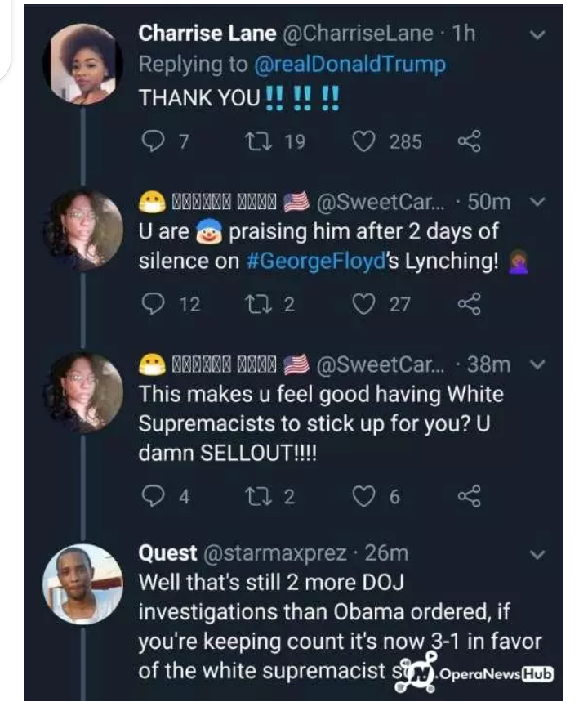Expand options chevron on Charrise Lane's tweet

(x=537, y=34)
